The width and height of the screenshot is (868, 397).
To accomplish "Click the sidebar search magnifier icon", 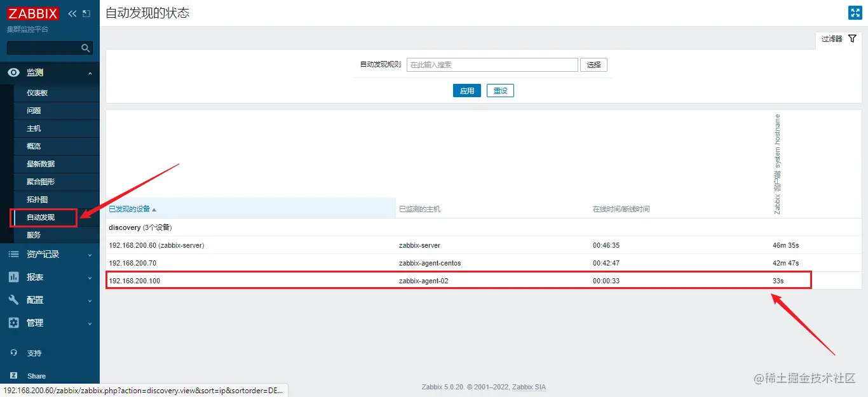I will [86, 48].
